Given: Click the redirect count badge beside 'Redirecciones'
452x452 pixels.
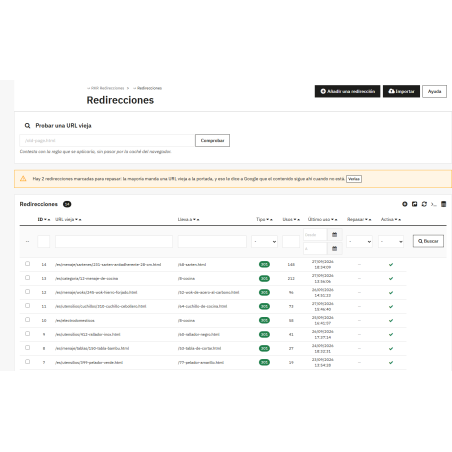Looking at the screenshot, I should 67,204.
